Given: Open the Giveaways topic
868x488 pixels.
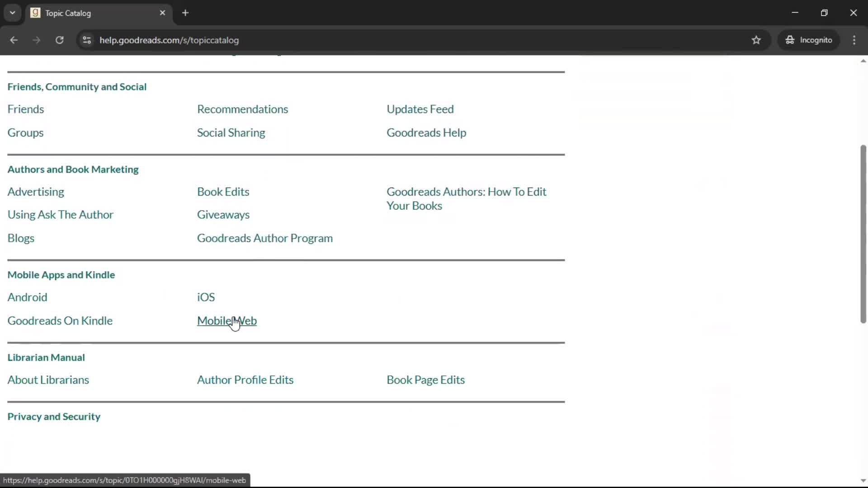Looking at the screenshot, I should click(x=223, y=215).
